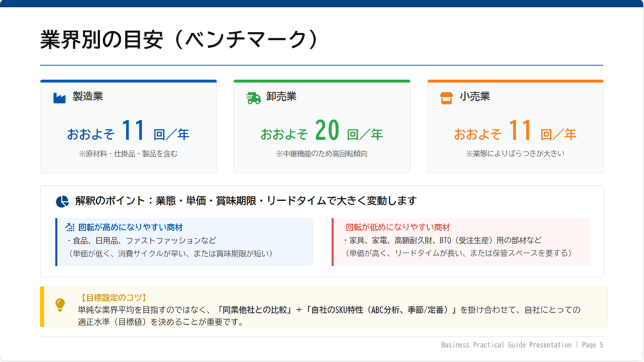Select the green number 20 in 卸売業 card
Viewport: 644px width, 362px height.
327,130
